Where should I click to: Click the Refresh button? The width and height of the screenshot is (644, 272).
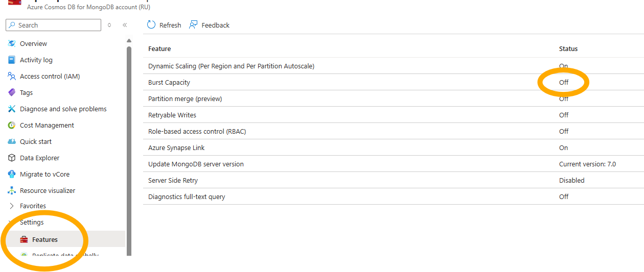[x=164, y=25]
